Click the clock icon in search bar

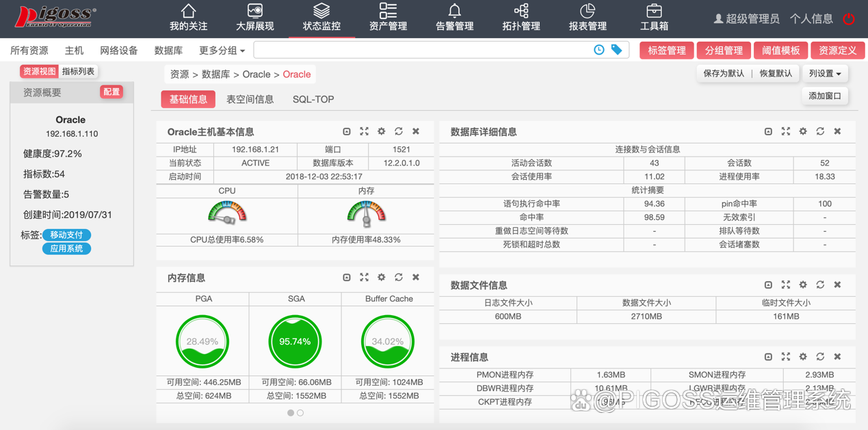[599, 50]
